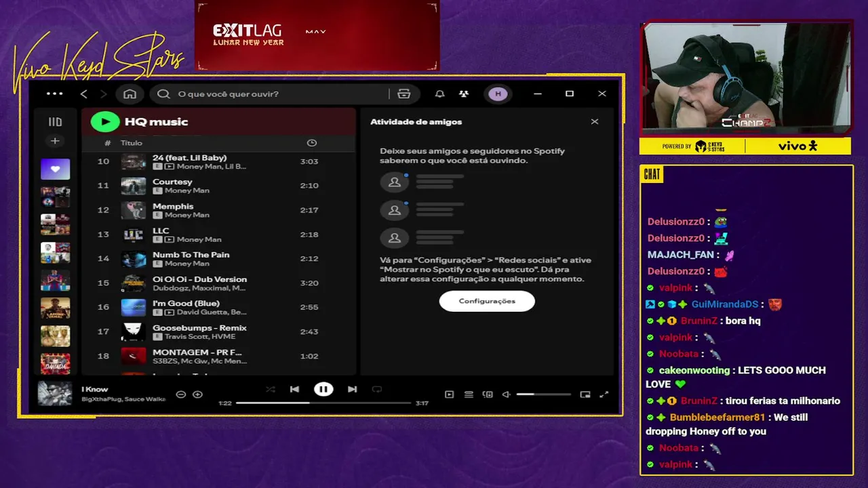Collapse Your Library sidebar
The width and height of the screenshot is (868, 488).
(x=55, y=122)
